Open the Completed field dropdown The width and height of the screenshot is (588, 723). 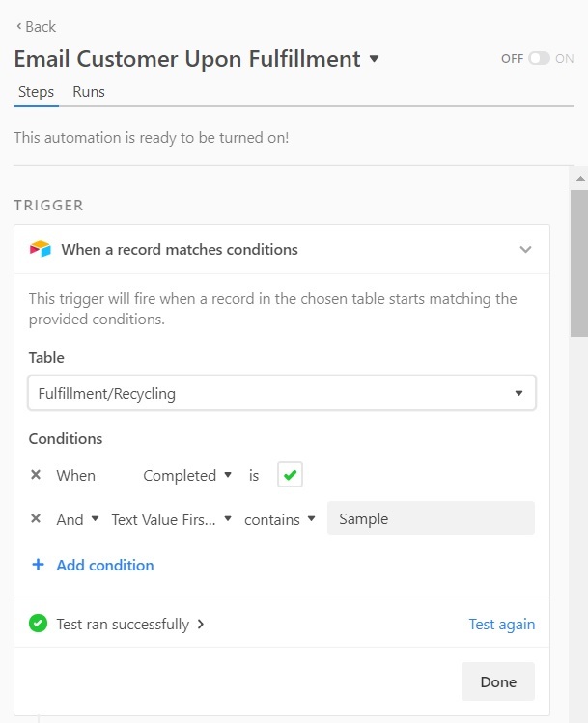[x=186, y=475]
